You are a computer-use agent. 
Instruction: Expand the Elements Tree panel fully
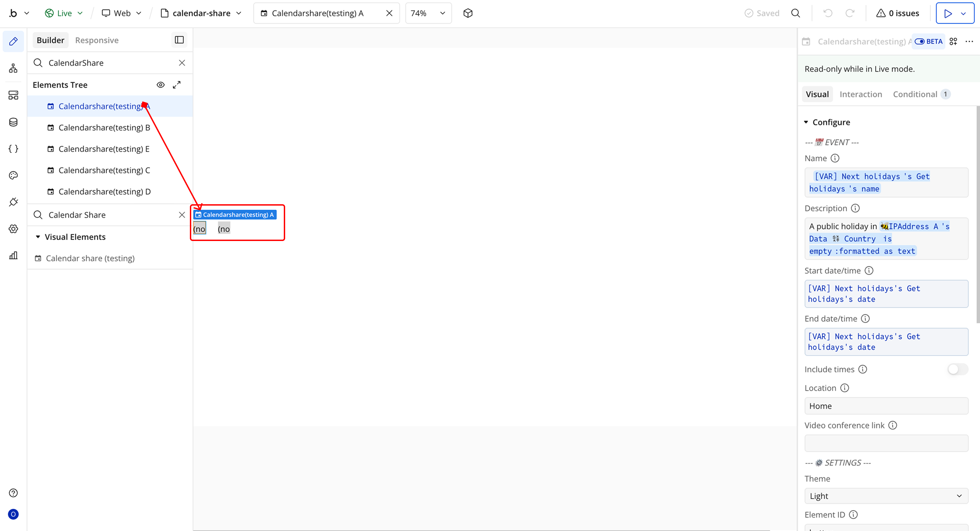click(x=177, y=85)
